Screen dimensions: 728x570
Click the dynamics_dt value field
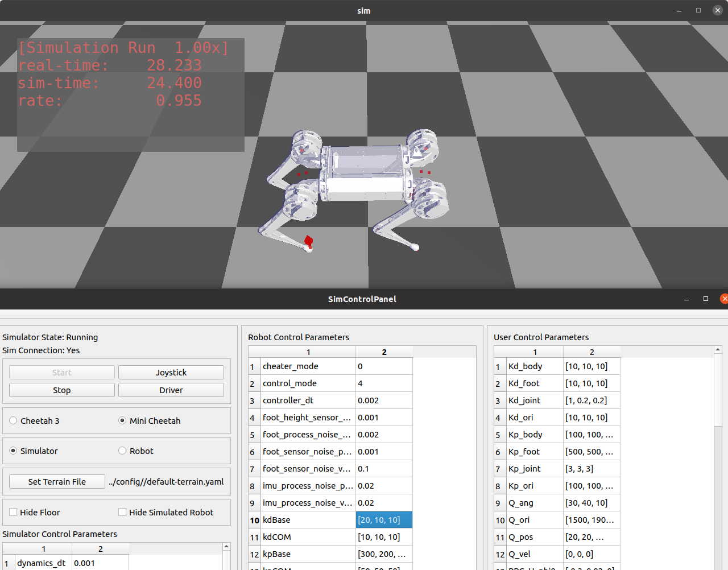(100, 563)
